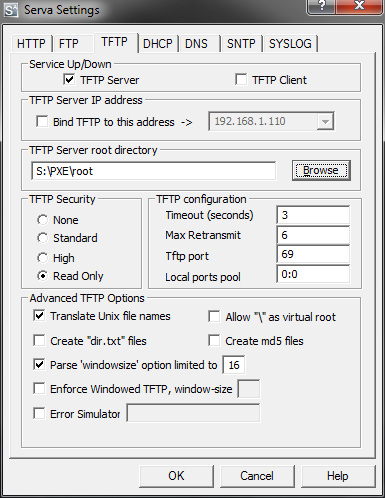Select the Standard security radio button
The height and width of the screenshot is (498, 385).
[42, 238]
